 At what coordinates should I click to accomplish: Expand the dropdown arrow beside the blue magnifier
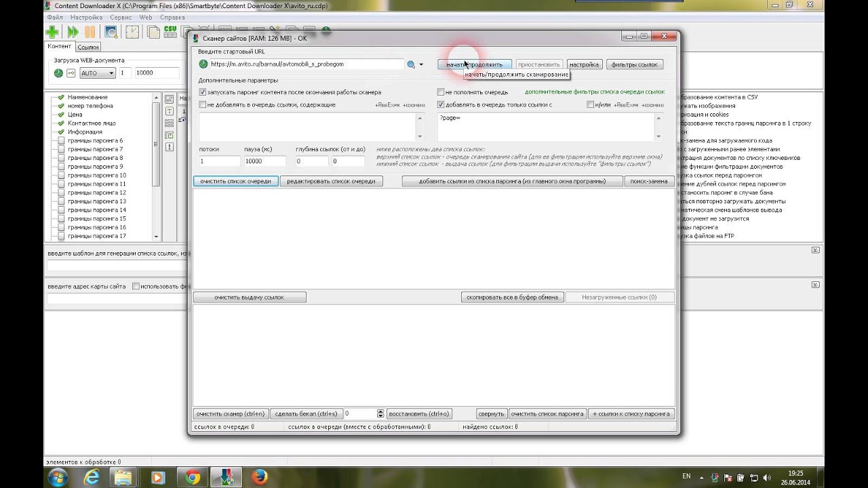click(x=421, y=65)
